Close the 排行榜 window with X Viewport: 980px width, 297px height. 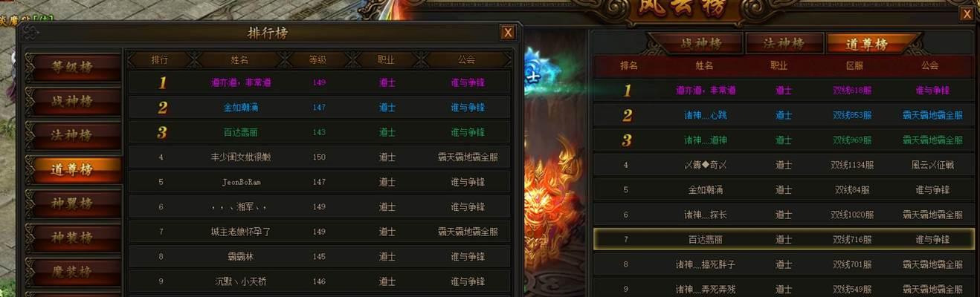click(x=508, y=32)
